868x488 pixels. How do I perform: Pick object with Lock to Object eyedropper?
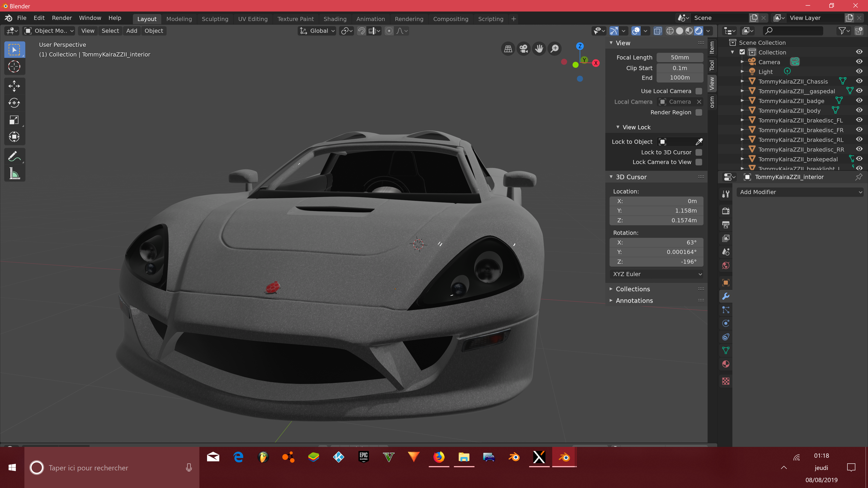699,142
